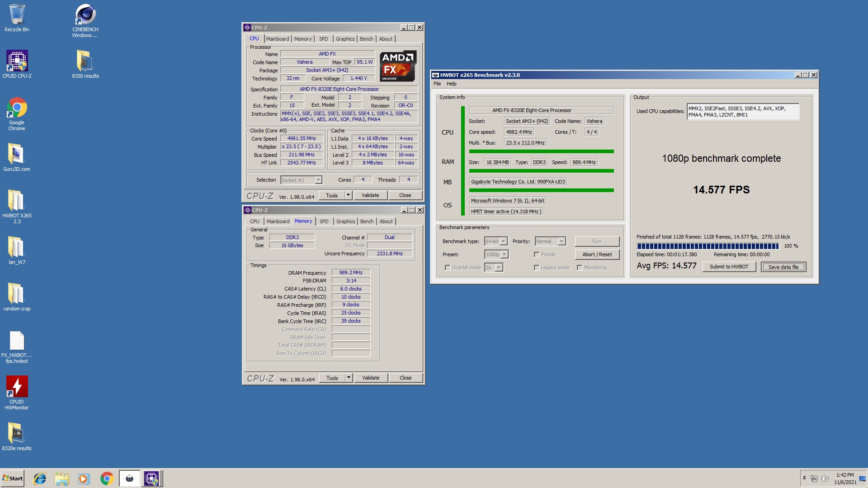868x488 pixels.
Task: Expand Tools arrow in top CPU-Z window
Action: (x=348, y=195)
